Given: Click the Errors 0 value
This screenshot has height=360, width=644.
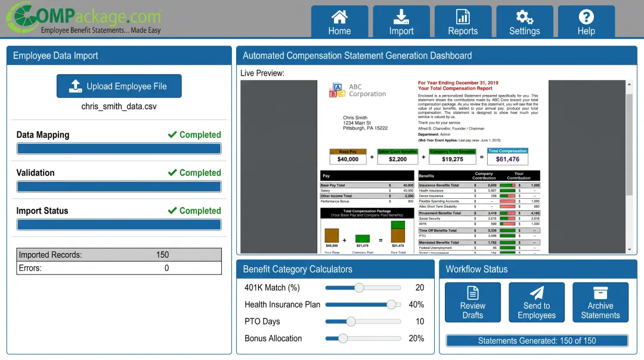Looking at the screenshot, I should [166, 268].
